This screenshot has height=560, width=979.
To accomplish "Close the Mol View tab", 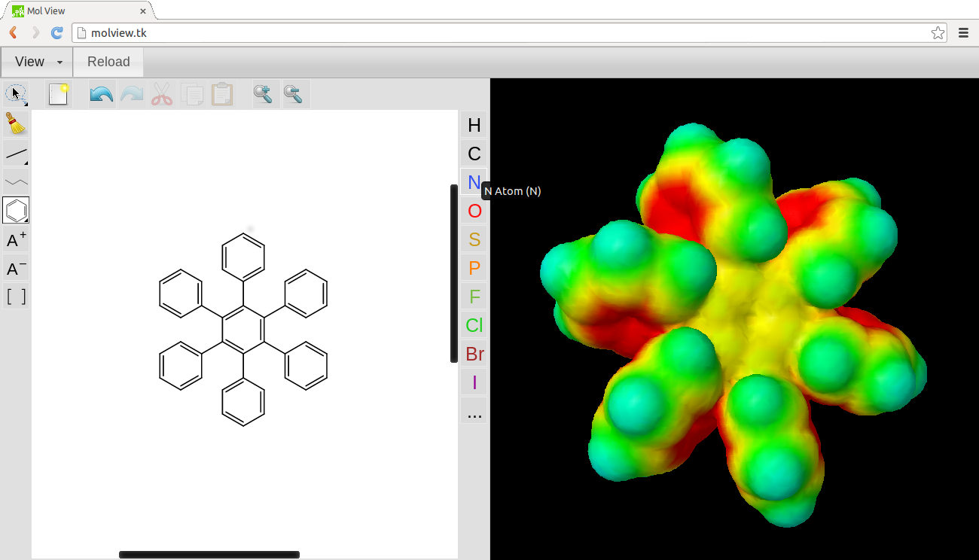I will click(143, 11).
